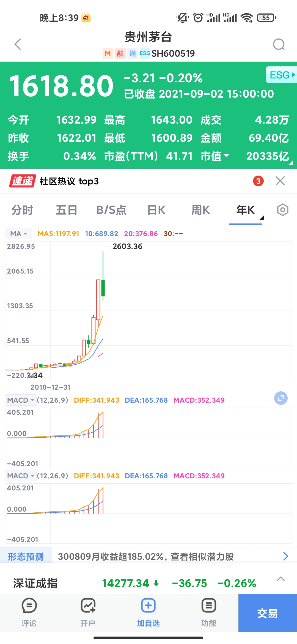Viewport: 297px width, 644px height.
Task: Tap the battery 55 indicator
Action: [x=266, y=18]
